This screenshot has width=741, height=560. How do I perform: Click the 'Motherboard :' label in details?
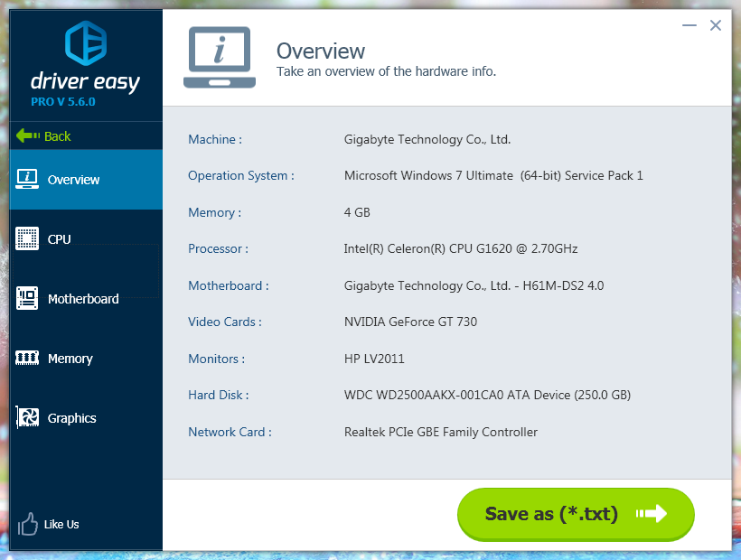(x=229, y=285)
